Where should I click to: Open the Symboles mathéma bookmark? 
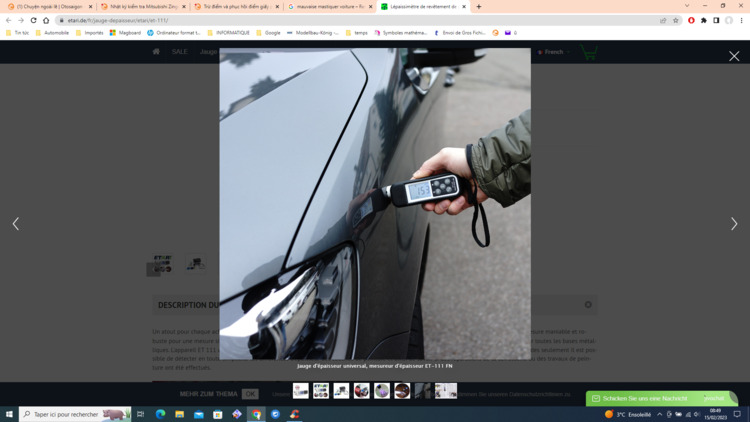tap(401, 33)
